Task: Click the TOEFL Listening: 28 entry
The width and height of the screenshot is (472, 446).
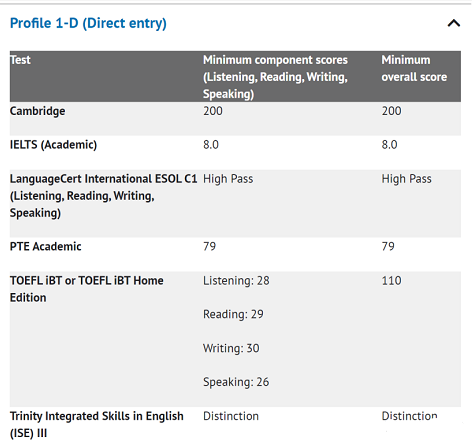Action: coord(236,281)
